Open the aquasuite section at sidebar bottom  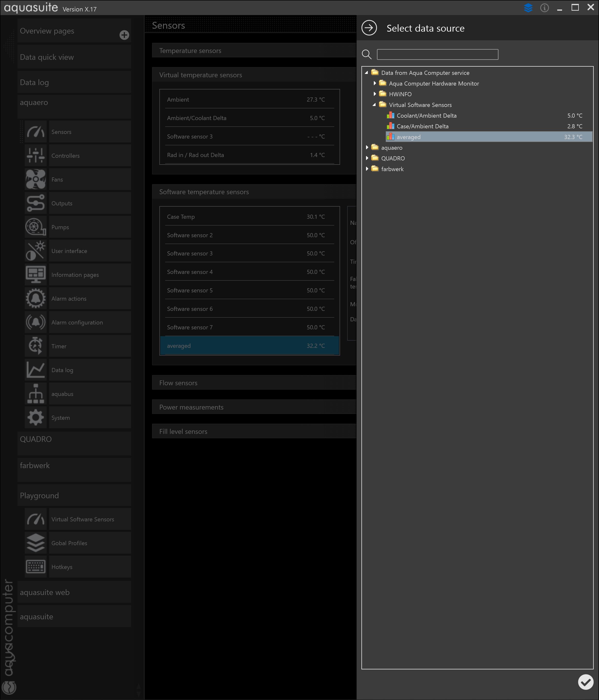(74, 616)
